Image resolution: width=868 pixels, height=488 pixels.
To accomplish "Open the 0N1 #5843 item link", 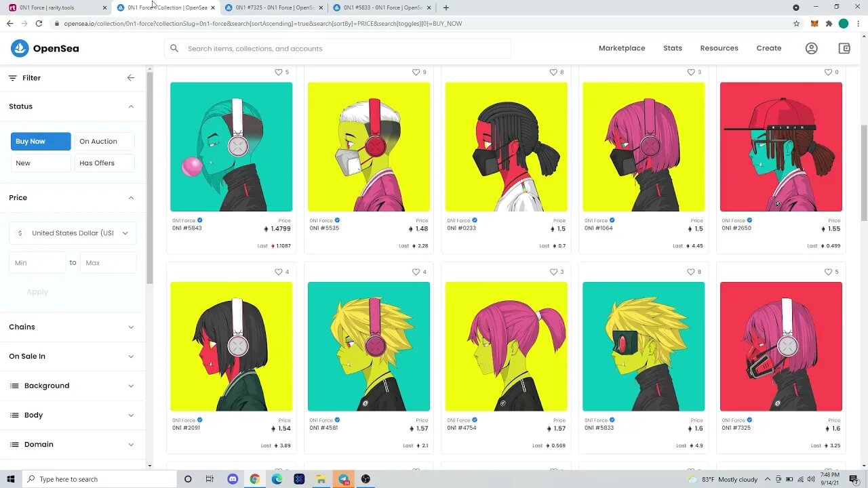I will click(186, 228).
